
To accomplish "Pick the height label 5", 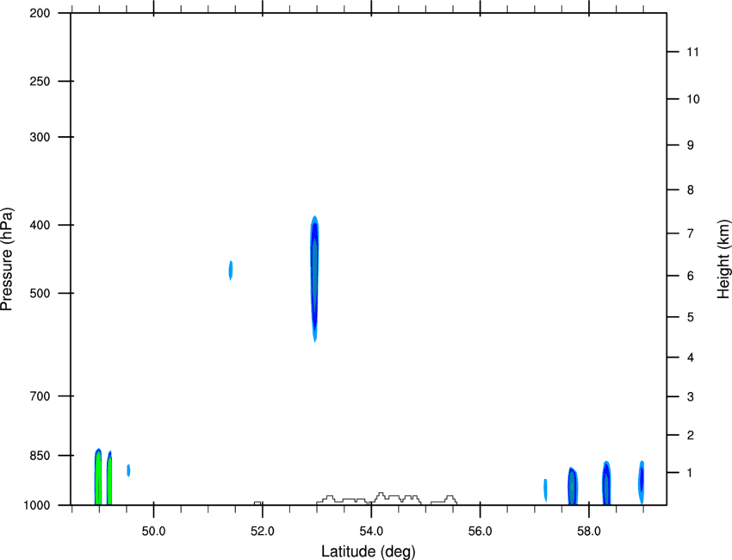I will click(x=691, y=317).
